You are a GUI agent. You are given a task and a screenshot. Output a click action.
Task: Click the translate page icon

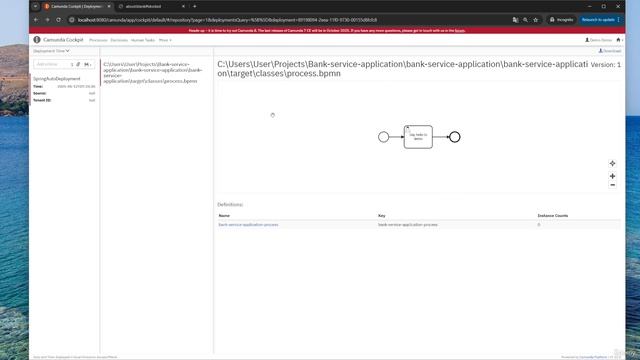[x=515, y=20]
